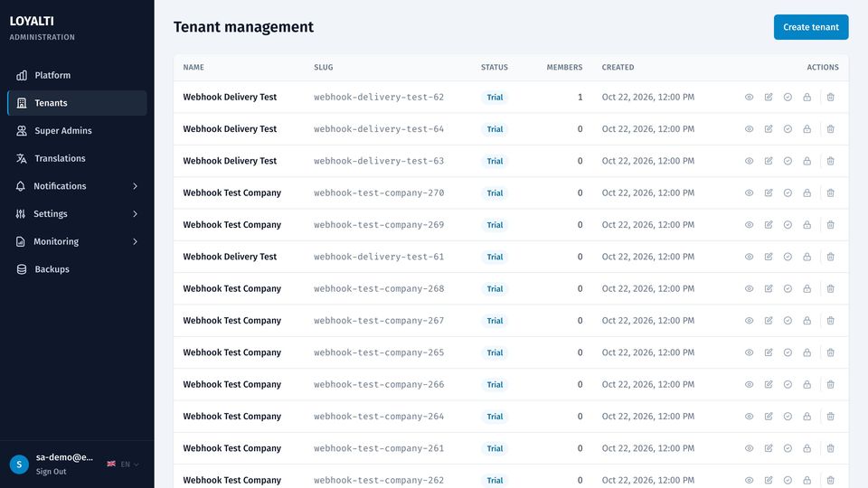This screenshot has height=488, width=868.
Task: Click check-circle icon for webhook-delivery-test-63
Action: point(788,161)
